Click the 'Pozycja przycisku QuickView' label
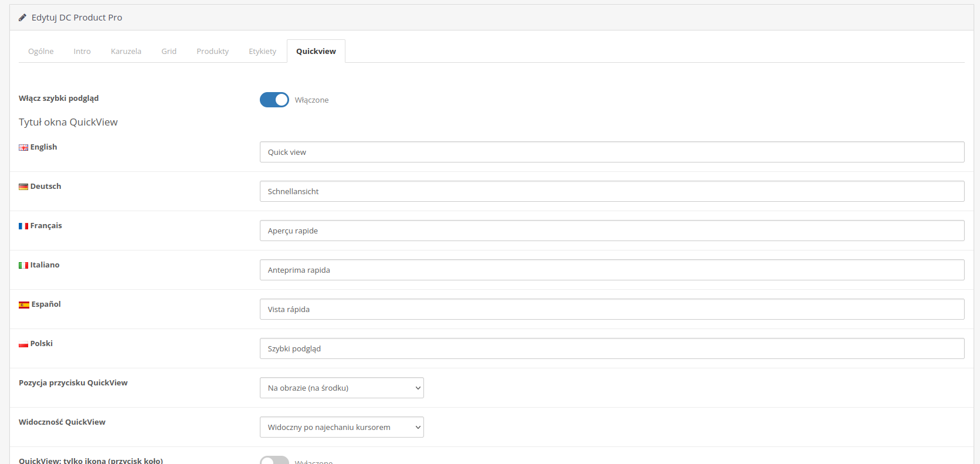Screen dimensions: 980x464 pyautogui.click(x=73, y=383)
